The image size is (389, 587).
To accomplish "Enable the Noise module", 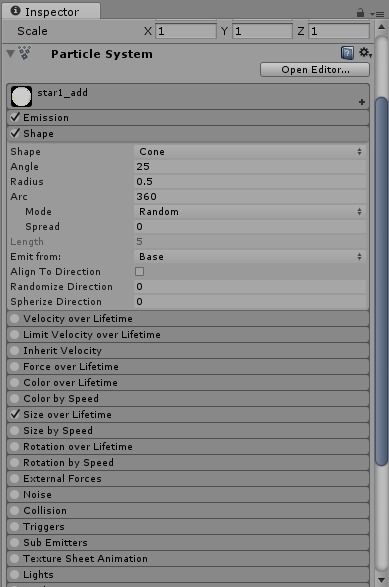I will point(15,495).
